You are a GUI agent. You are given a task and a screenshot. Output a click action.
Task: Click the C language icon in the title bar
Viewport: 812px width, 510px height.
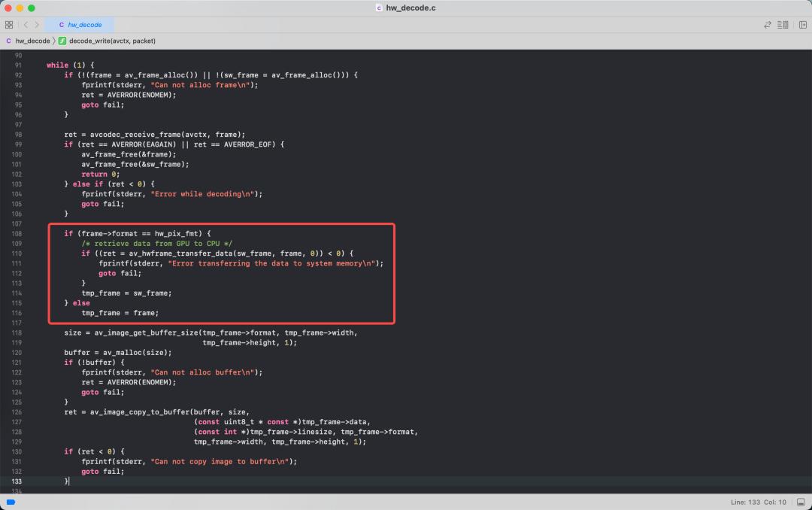tap(378, 8)
